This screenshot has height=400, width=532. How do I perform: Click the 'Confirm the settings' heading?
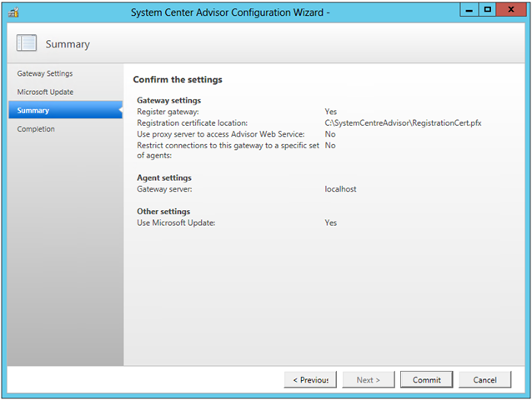[x=178, y=79]
